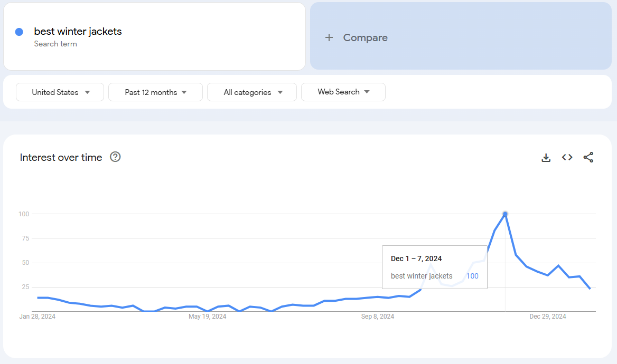Change the search type via Web Search dropdown

coord(343,92)
